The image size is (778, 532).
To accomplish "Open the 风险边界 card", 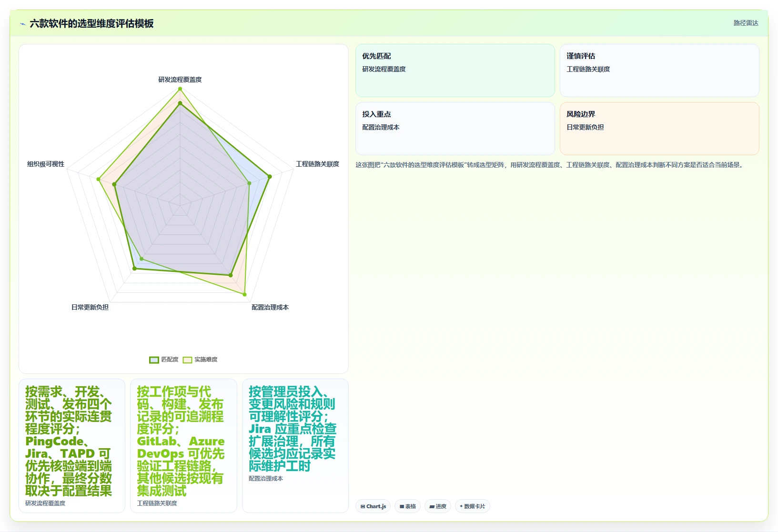I will [x=659, y=129].
